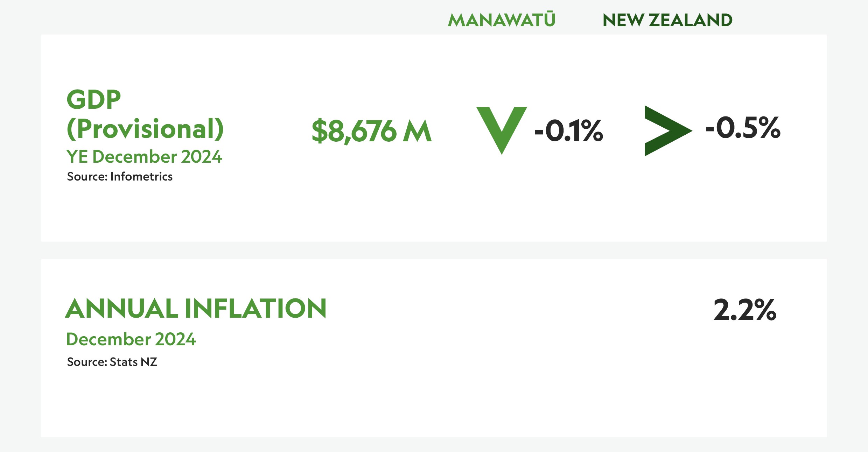Click the Manawatū -0.1% change figure

(x=569, y=130)
